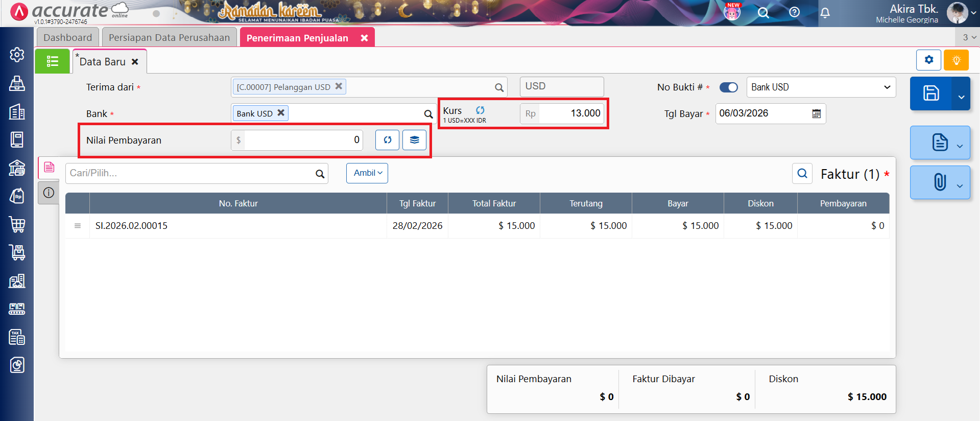This screenshot has height=421, width=980.
Task: Switch to the Dashboard tab
Action: 67,38
